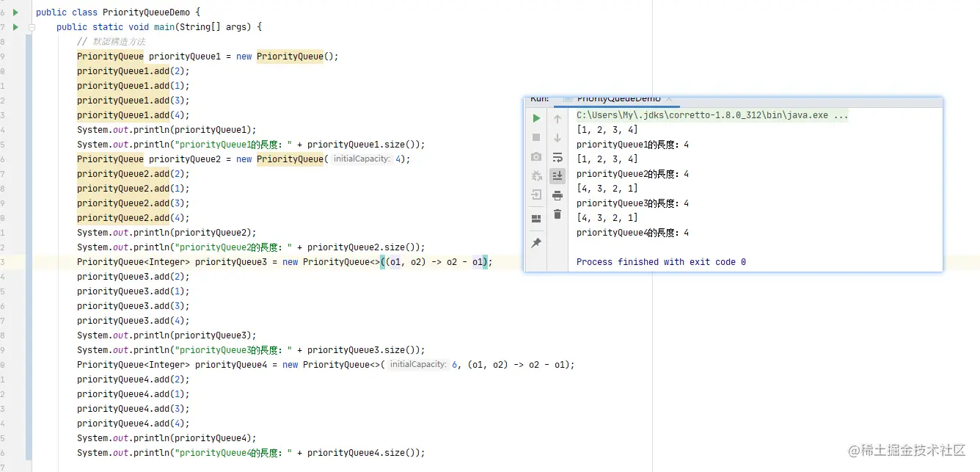Select the PriorityQueueDemo tab in Run panel
This screenshot has width=980, height=472.
[618, 98]
